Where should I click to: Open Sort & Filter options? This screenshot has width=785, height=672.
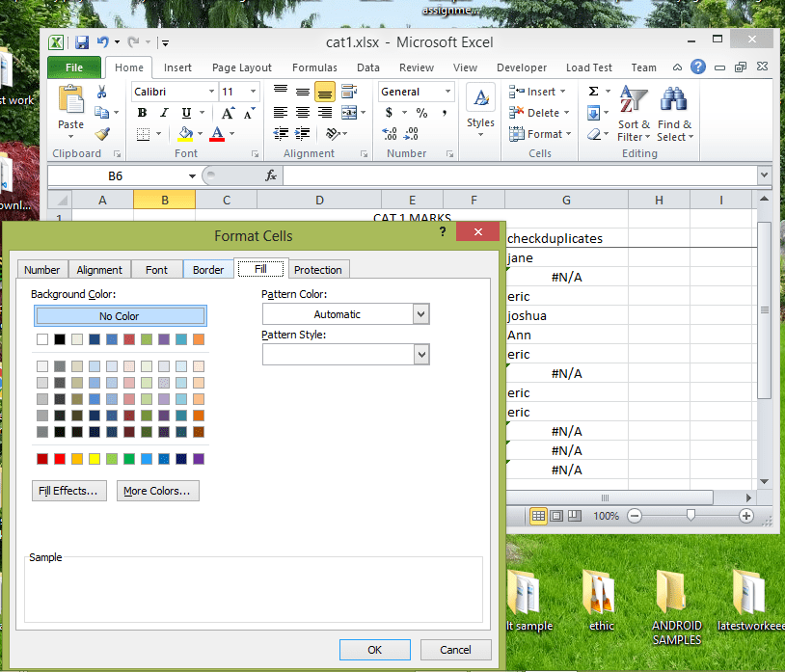coord(634,113)
